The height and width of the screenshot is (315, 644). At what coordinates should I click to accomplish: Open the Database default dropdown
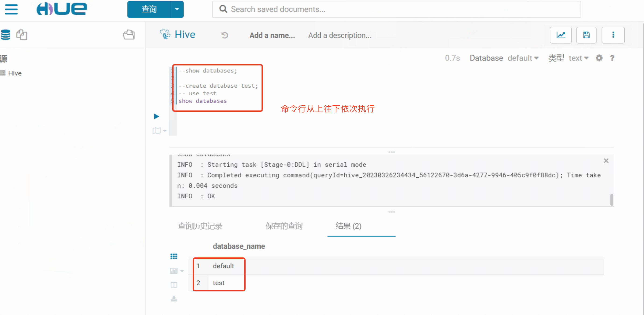(523, 58)
